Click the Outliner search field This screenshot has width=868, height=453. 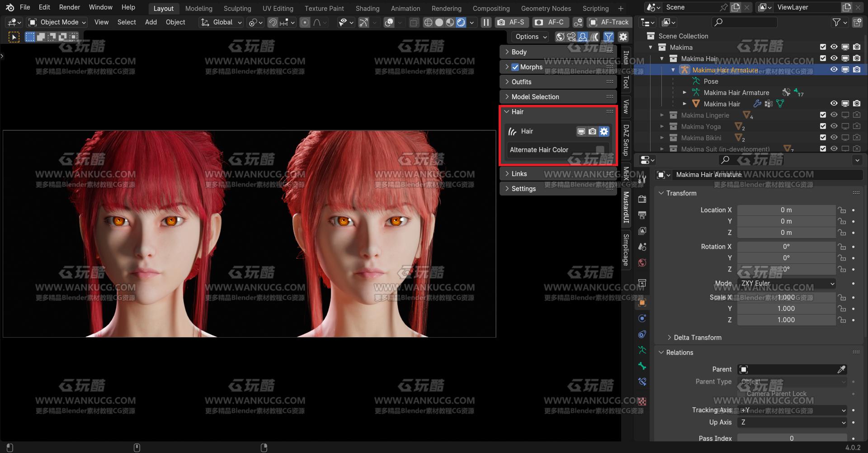(x=744, y=22)
